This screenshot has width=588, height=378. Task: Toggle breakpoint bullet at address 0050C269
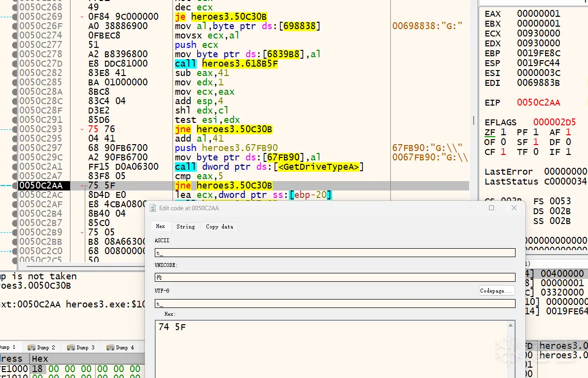pos(14,17)
